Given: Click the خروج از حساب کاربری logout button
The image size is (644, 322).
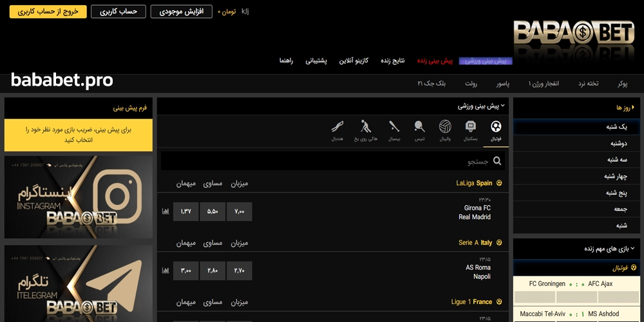Looking at the screenshot, I should pos(48,12).
